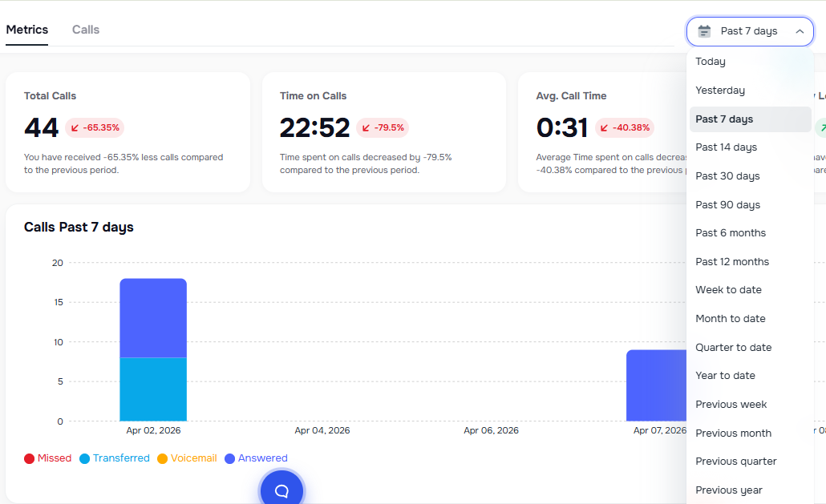
Task: Open the Metrics tab
Action: pos(27,30)
